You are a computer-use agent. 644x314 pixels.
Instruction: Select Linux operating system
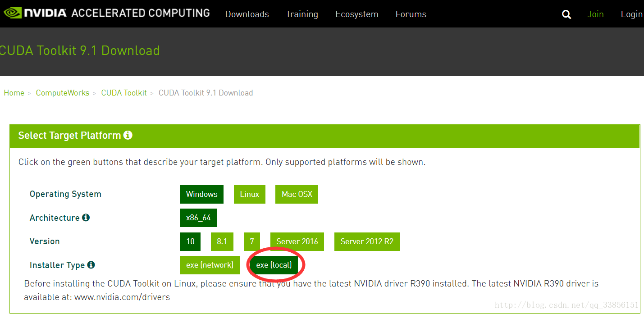250,194
